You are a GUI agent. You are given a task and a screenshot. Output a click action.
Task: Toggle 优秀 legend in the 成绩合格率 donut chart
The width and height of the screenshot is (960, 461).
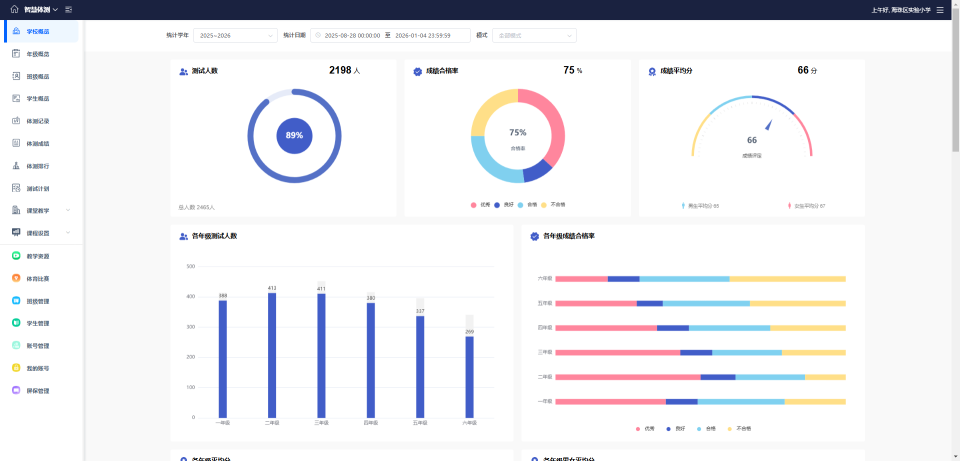481,205
